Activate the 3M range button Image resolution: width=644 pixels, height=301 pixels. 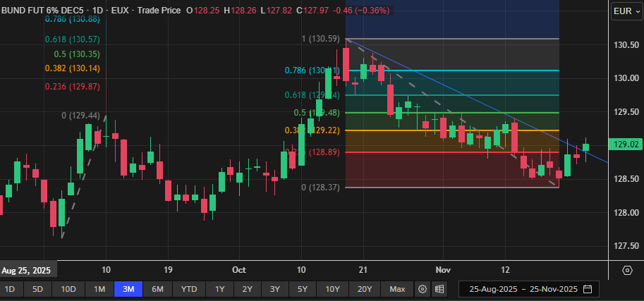pyautogui.click(x=129, y=289)
